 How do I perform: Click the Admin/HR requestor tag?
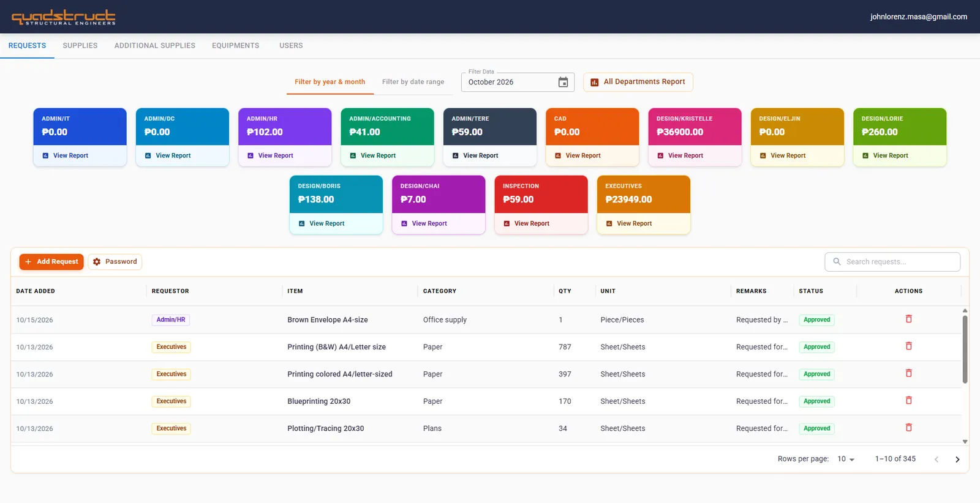point(171,320)
